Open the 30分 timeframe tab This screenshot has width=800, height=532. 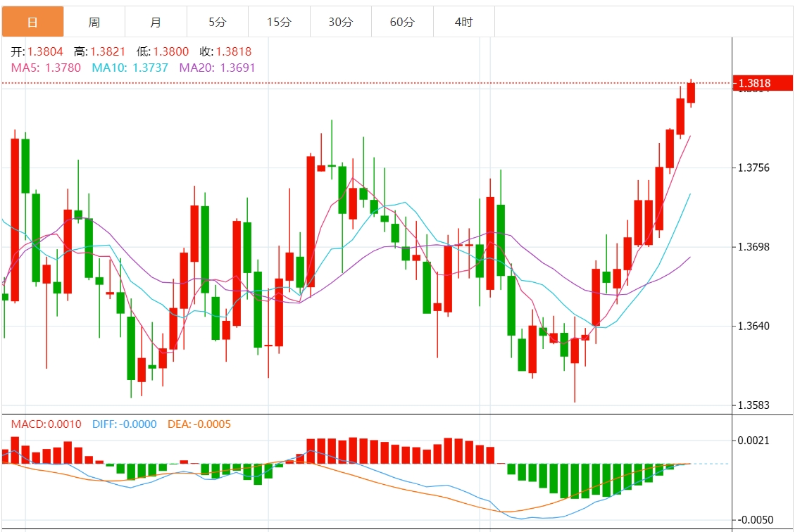coord(341,22)
